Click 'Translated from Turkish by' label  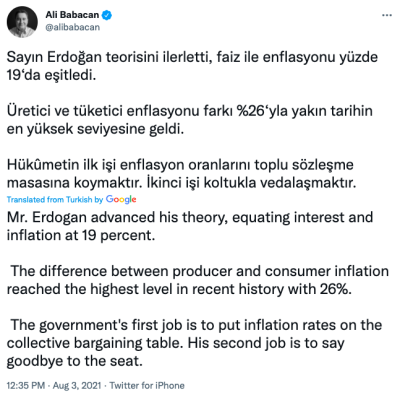tap(55, 199)
